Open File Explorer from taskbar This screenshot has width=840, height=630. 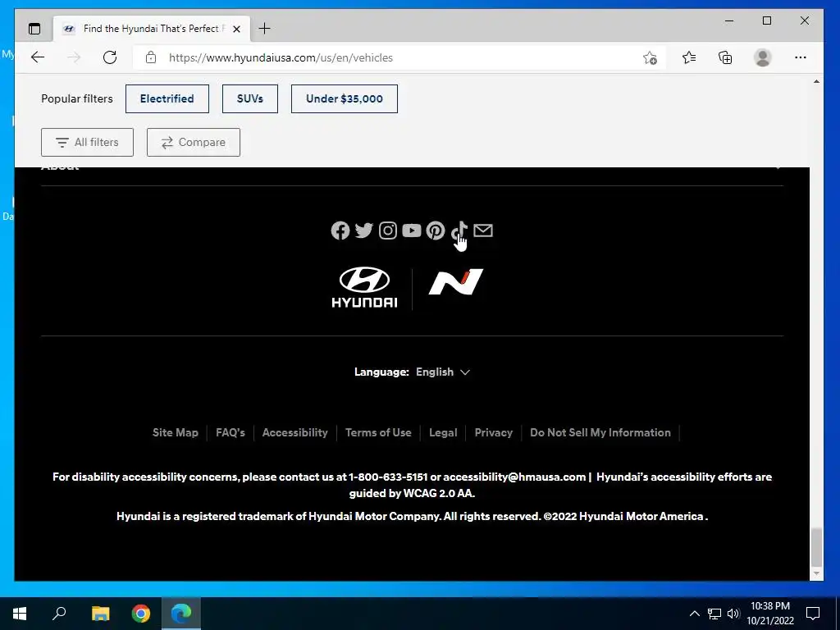coord(100,614)
